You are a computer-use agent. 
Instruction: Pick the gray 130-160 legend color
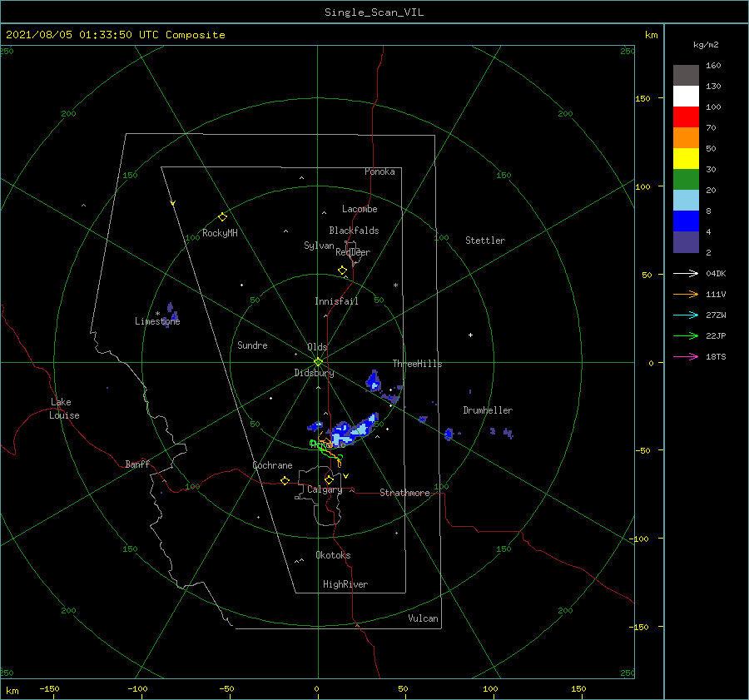686,76
